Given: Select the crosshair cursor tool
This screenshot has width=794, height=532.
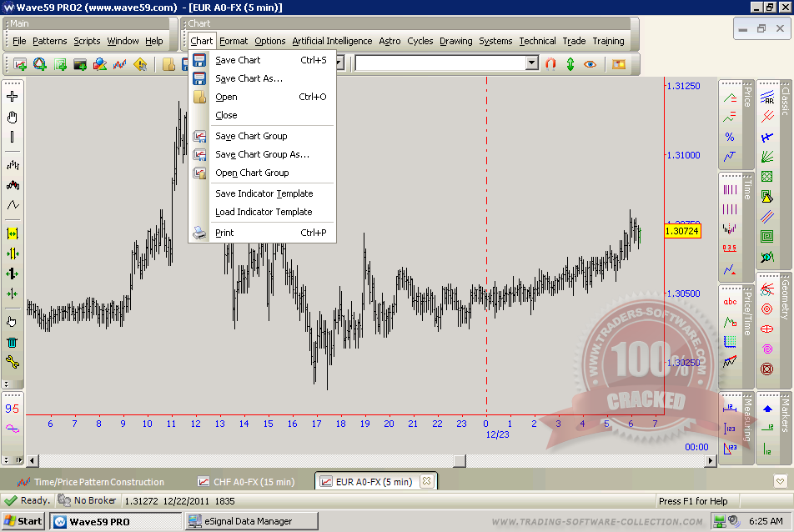Looking at the screenshot, I should 12,97.
